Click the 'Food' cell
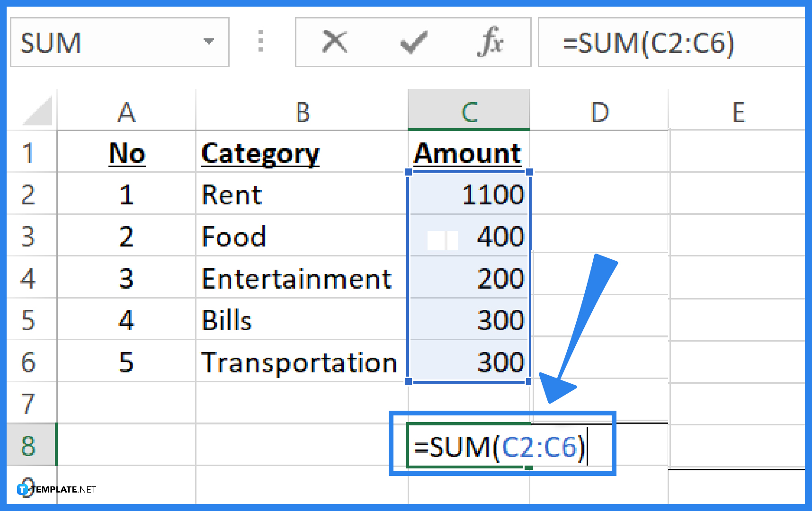 [x=302, y=236]
